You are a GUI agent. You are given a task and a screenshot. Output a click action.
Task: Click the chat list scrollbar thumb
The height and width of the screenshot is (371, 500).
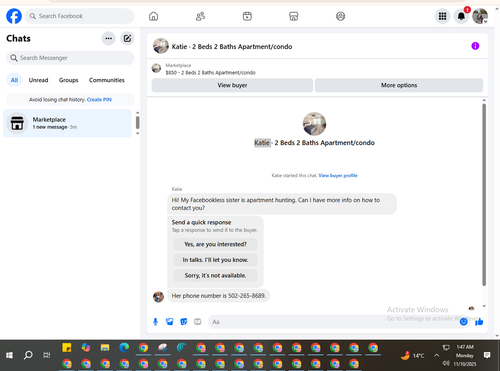(137, 122)
